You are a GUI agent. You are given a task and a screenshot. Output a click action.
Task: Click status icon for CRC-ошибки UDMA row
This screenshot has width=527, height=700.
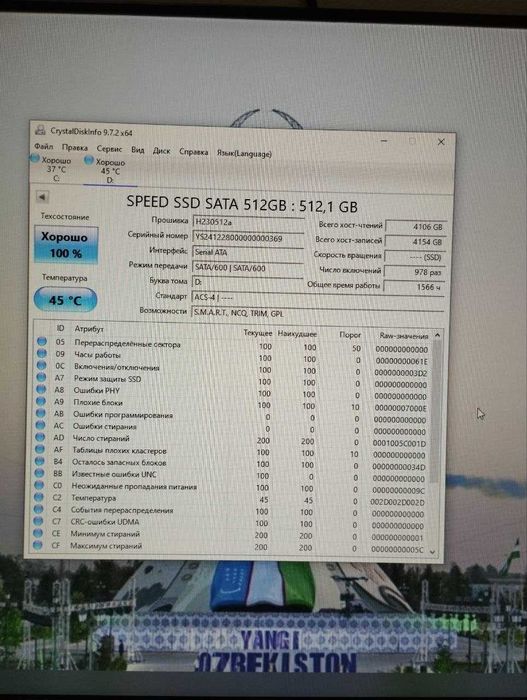click(x=38, y=521)
